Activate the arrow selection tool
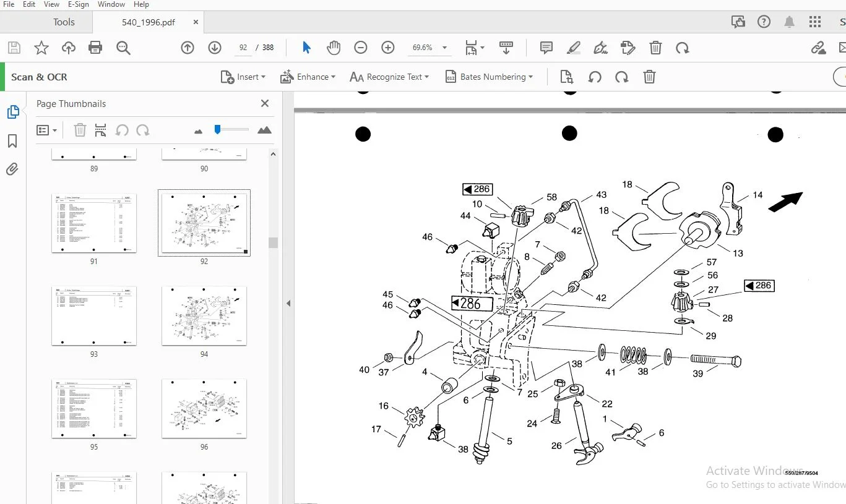Image resolution: width=846 pixels, height=504 pixels. [306, 48]
